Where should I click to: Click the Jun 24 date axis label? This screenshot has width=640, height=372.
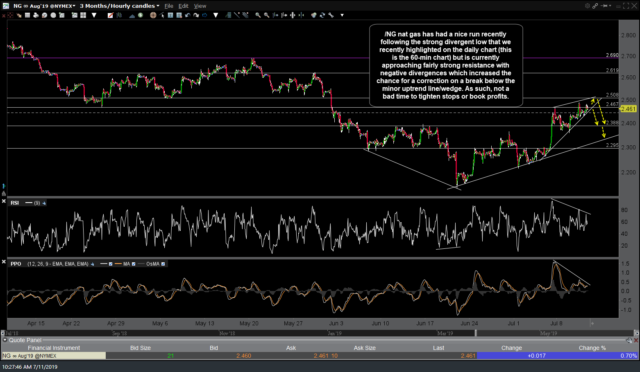tap(469, 323)
